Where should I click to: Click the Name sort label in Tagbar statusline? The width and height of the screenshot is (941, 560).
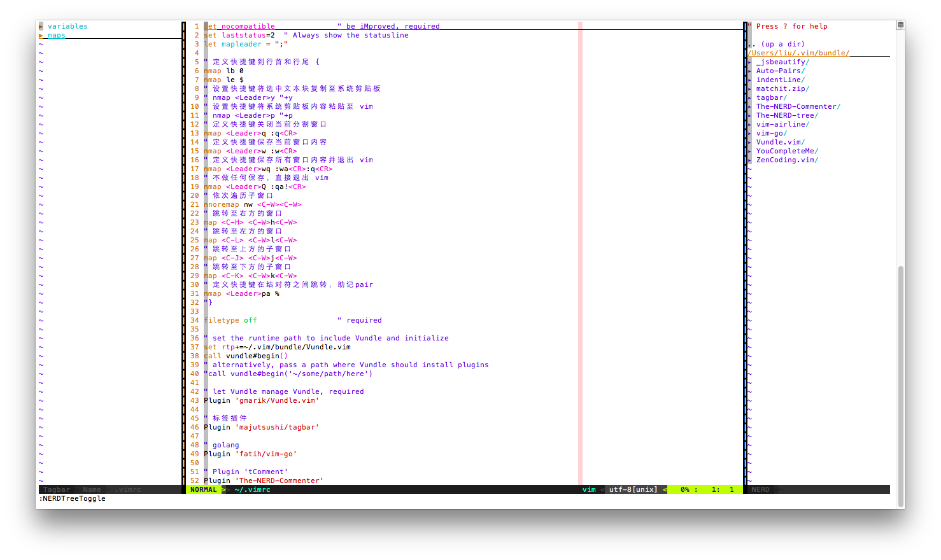(92, 489)
